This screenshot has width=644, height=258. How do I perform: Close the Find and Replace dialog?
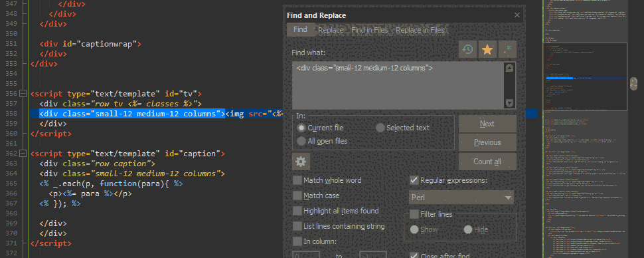click(x=517, y=16)
